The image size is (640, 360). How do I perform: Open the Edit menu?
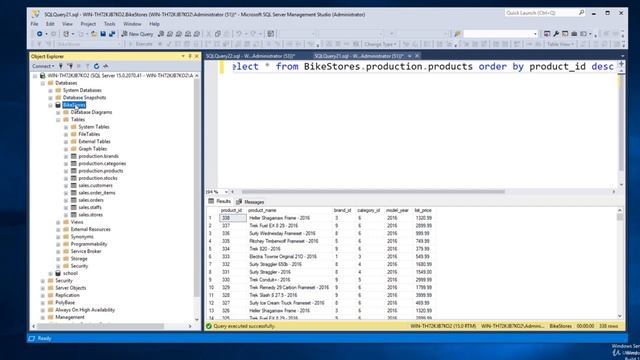[50, 24]
